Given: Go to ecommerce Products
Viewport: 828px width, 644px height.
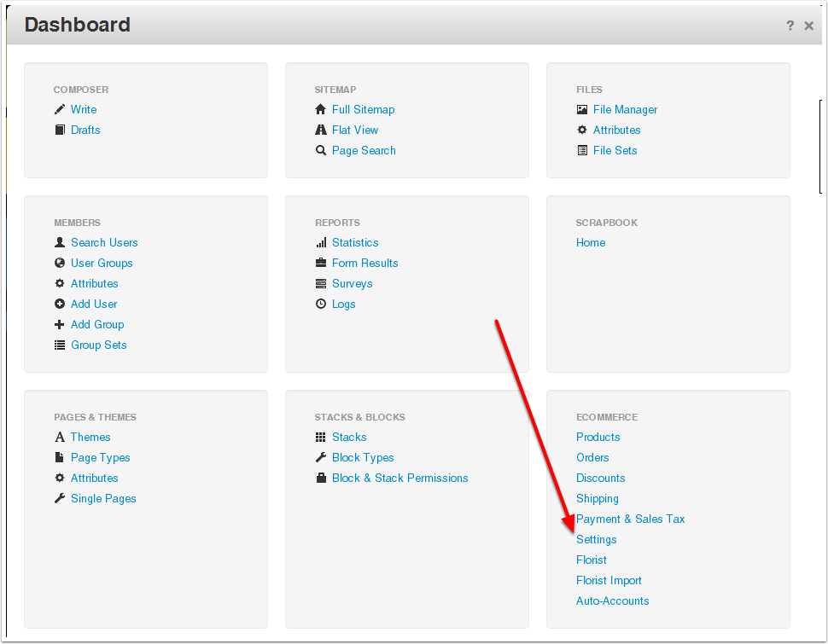Looking at the screenshot, I should point(598,437).
